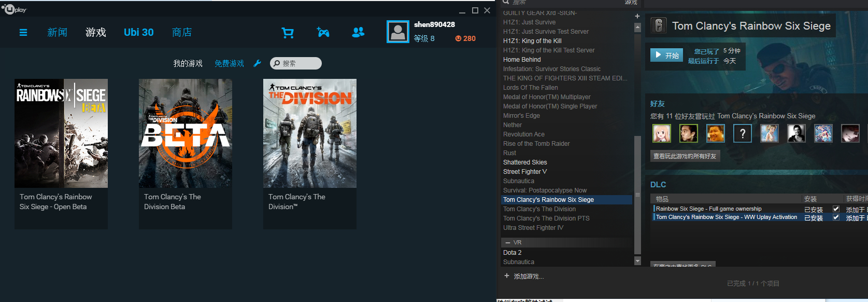The width and height of the screenshot is (868, 302).
Task: Open Rainbow Six Siege Open Beta cover
Action: 61,133
